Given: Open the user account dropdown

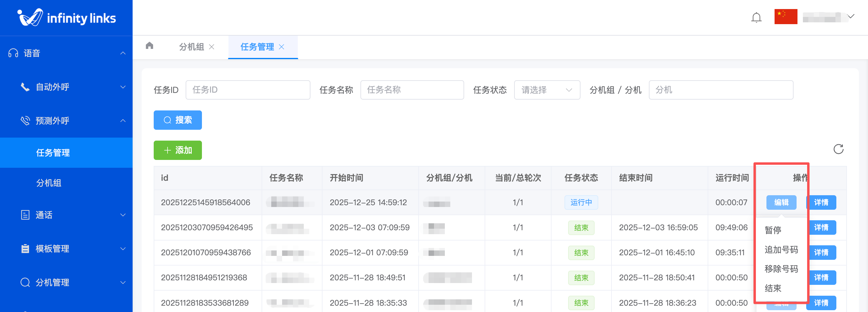Looking at the screenshot, I should 828,17.
